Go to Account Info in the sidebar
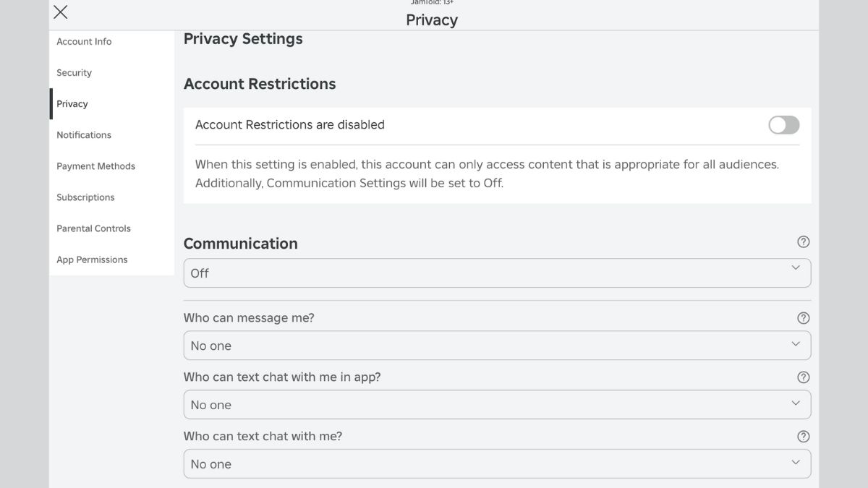868x488 pixels. pos(84,42)
